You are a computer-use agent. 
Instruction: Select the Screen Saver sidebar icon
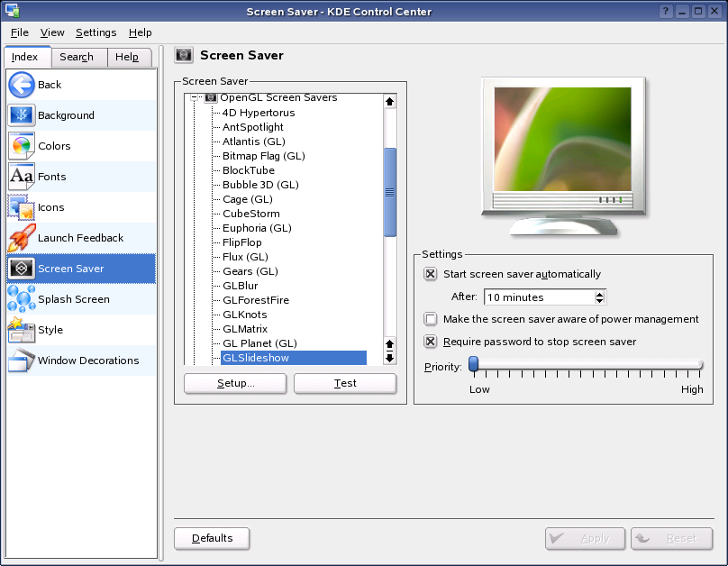[22, 269]
